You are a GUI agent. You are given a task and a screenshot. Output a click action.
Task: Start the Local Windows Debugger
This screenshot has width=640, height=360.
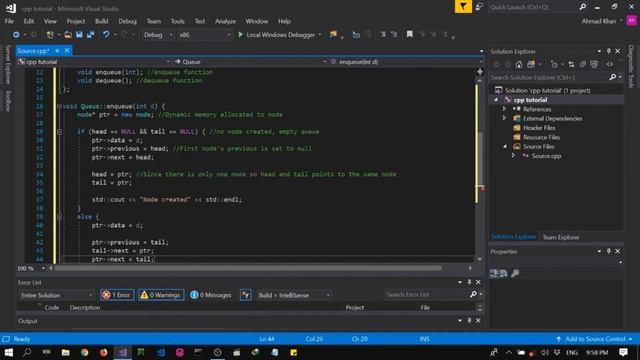[277, 35]
